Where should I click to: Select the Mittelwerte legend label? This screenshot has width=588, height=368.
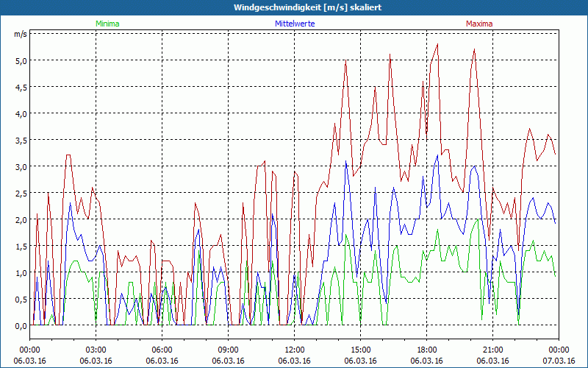(294, 24)
